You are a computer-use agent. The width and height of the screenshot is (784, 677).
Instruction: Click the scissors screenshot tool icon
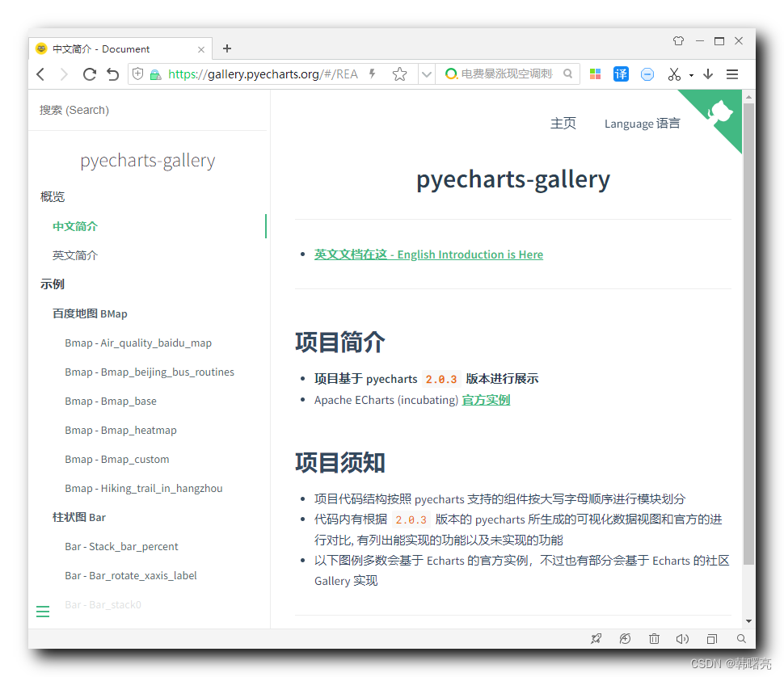(674, 74)
